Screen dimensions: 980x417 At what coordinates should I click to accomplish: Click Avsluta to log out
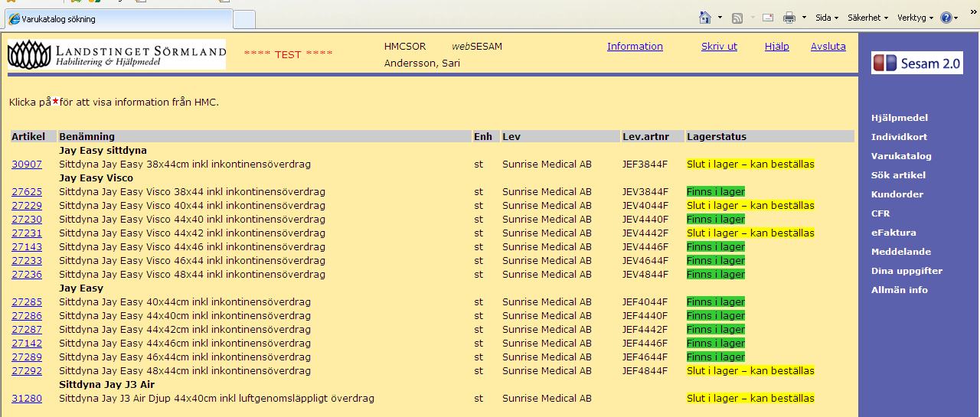click(x=828, y=47)
